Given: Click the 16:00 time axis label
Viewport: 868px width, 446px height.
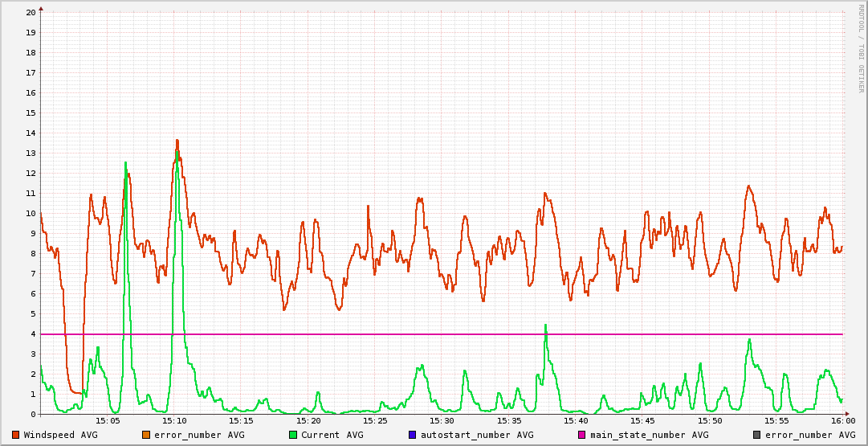Looking at the screenshot, I should tap(842, 420).
